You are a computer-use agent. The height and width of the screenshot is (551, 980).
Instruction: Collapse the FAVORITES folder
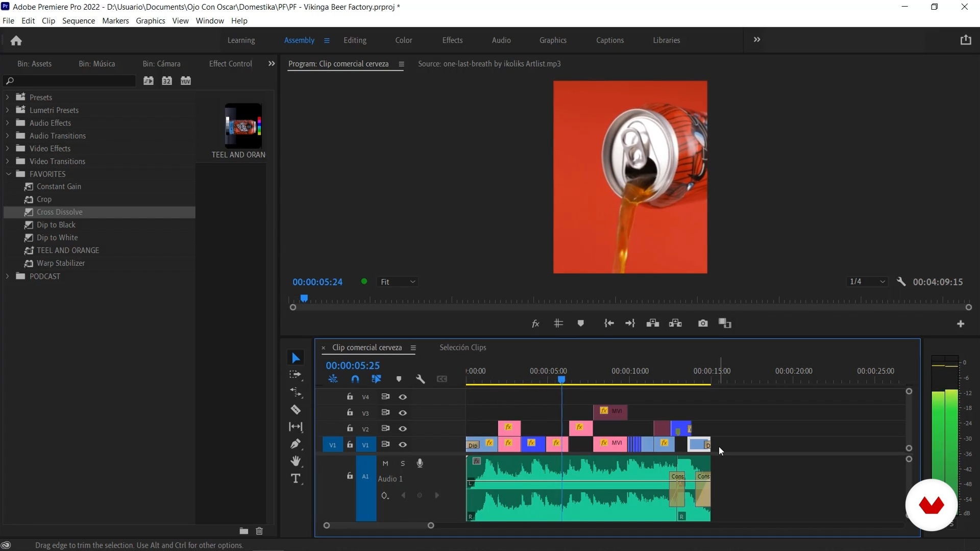9,174
